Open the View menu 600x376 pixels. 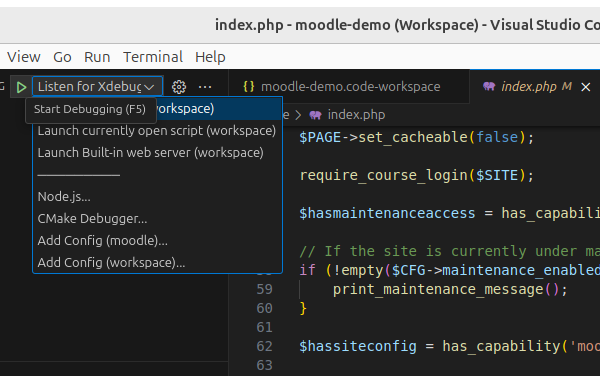pyautogui.click(x=24, y=57)
